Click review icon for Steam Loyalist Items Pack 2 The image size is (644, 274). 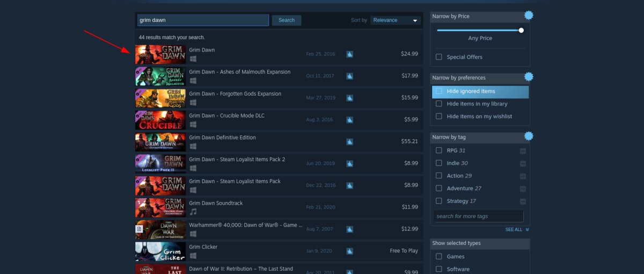(349, 163)
